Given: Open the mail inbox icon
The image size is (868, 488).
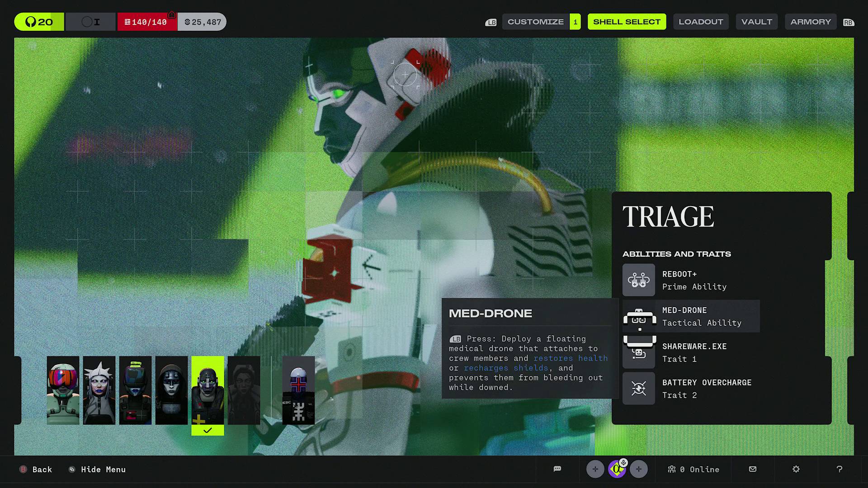Looking at the screenshot, I should pos(752,469).
